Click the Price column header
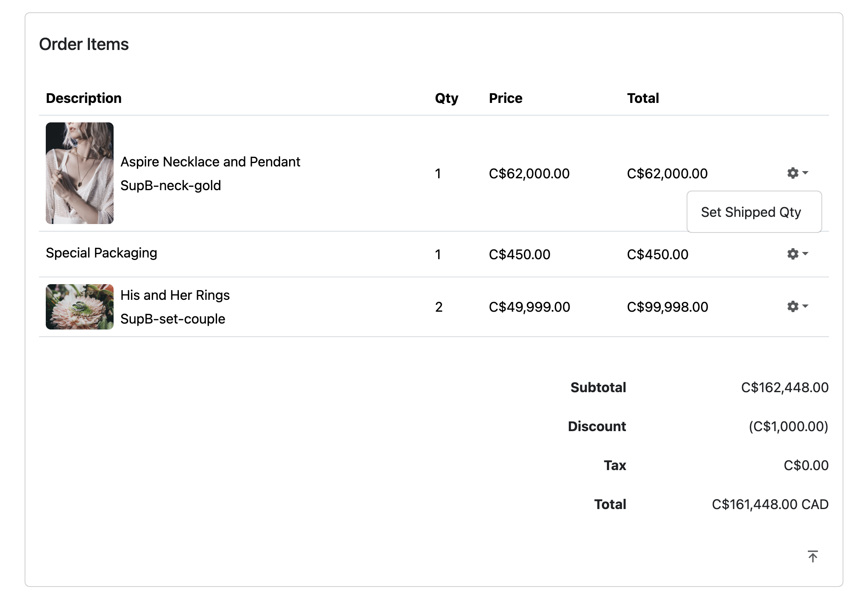 (x=505, y=98)
